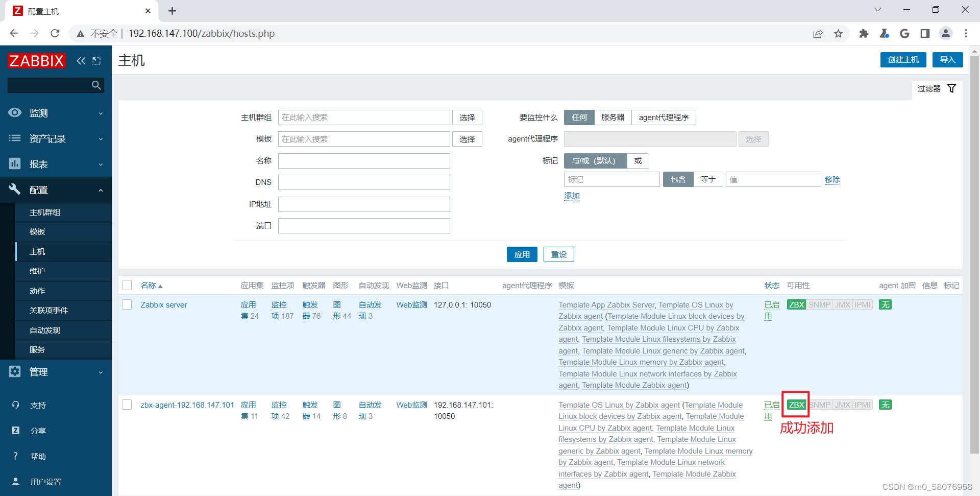Select 等于 tag operator
Screen dimensions: 980x496
point(708,179)
